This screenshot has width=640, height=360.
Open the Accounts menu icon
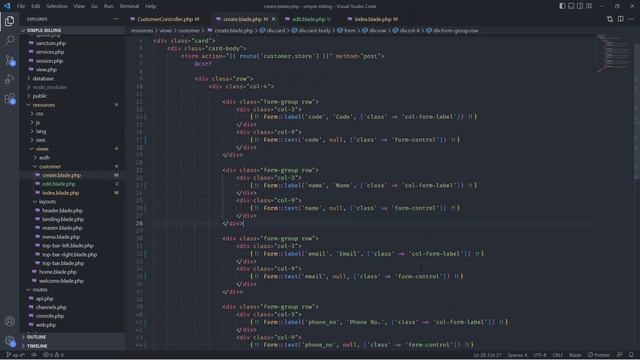tap(9, 321)
